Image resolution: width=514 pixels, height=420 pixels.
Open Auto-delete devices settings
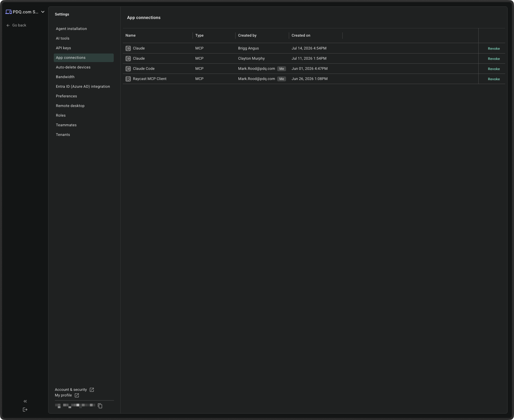tap(84, 67)
